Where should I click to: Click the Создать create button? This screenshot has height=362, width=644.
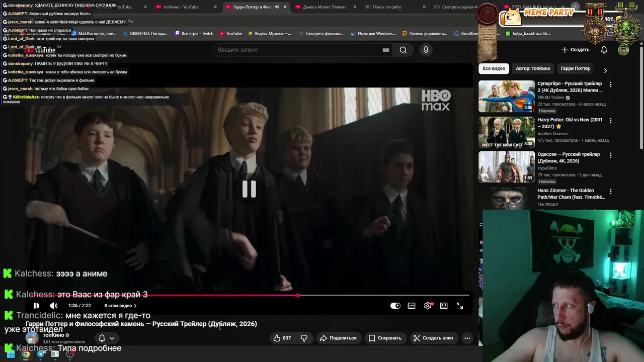[x=575, y=50]
